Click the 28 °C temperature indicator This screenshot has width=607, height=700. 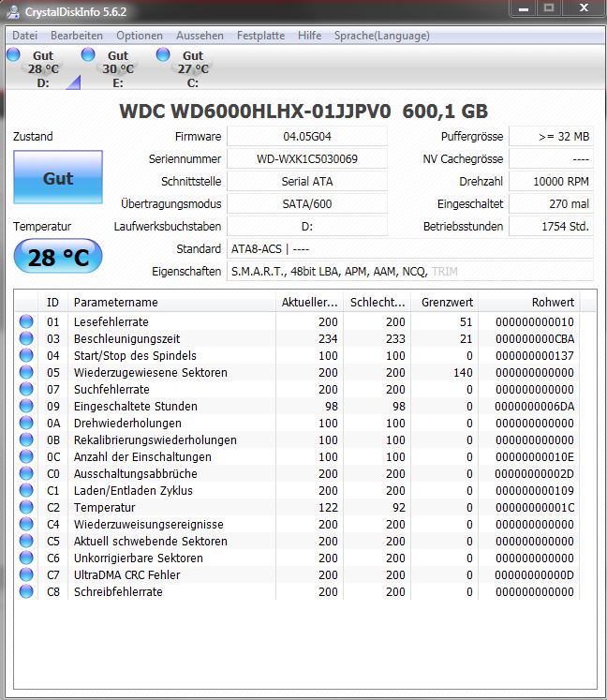pyautogui.click(x=58, y=256)
